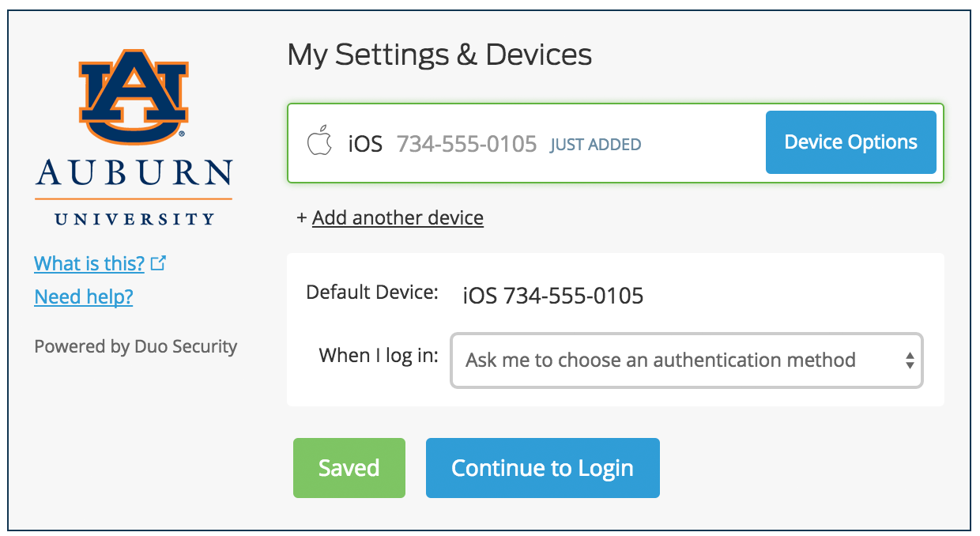The height and width of the screenshot is (536, 980).
Task: Click Continue to Login button
Action: (543, 468)
